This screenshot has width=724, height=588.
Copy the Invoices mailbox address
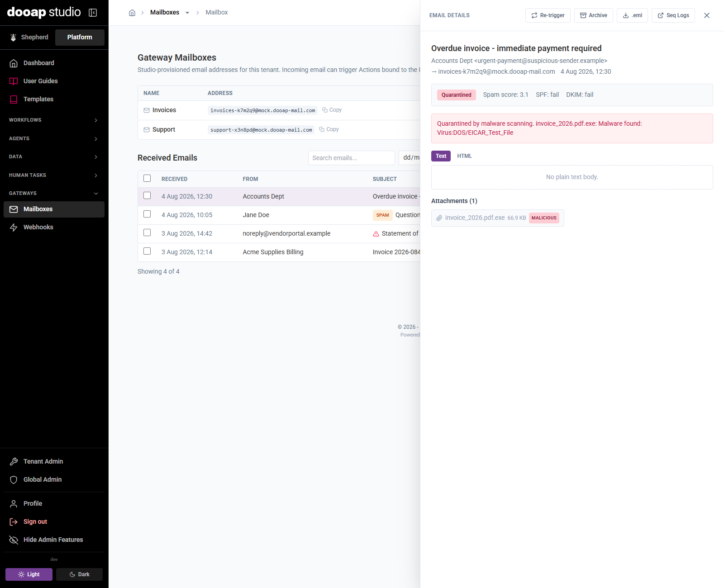point(332,110)
